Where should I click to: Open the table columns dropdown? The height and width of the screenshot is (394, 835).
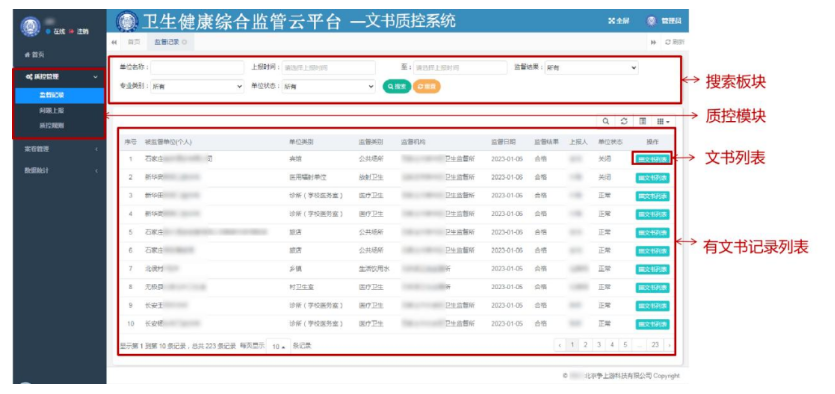(662, 121)
